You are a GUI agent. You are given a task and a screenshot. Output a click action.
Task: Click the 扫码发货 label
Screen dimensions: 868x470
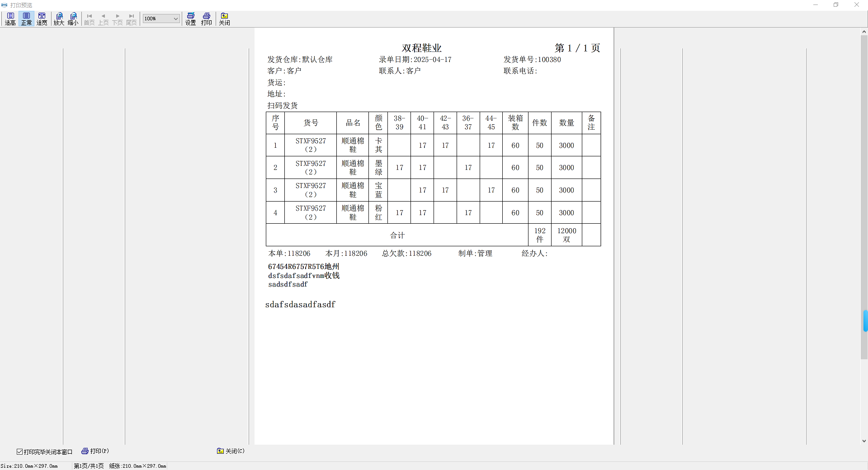(283, 106)
